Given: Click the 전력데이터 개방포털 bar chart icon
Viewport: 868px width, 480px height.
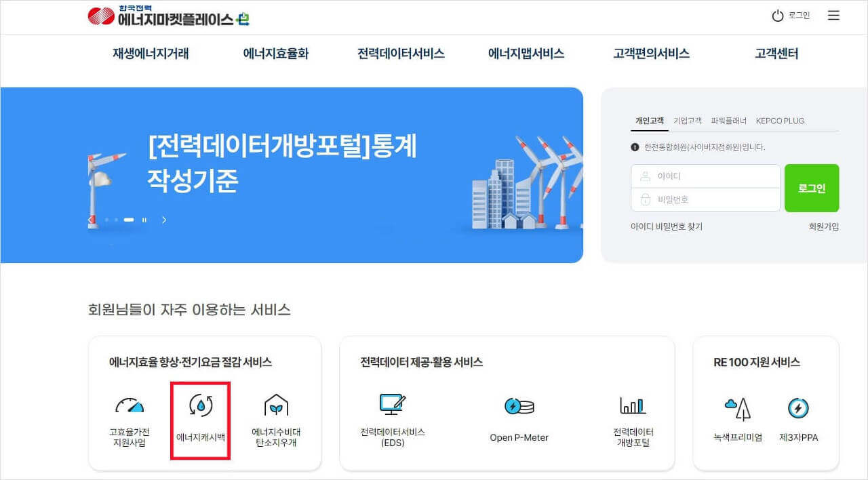Looking at the screenshot, I should 632,407.
